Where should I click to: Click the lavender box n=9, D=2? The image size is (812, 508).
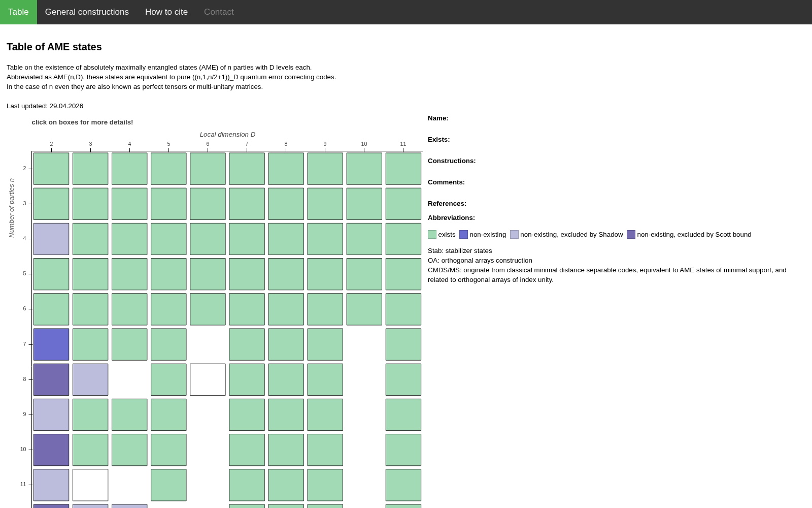point(51,415)
